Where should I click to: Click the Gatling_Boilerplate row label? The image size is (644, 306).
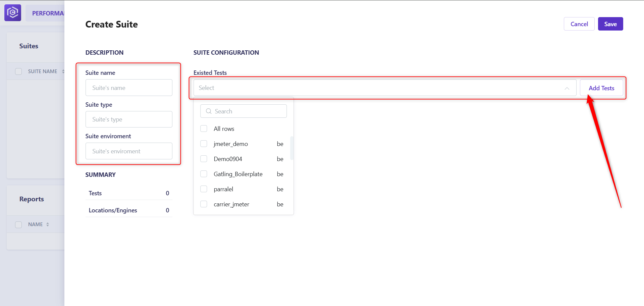238,174
